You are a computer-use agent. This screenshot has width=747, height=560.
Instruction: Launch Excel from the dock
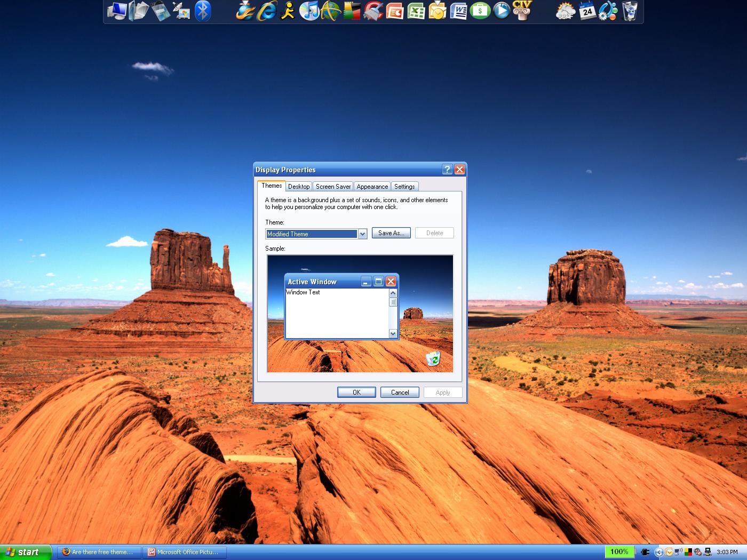click(416, 11)
